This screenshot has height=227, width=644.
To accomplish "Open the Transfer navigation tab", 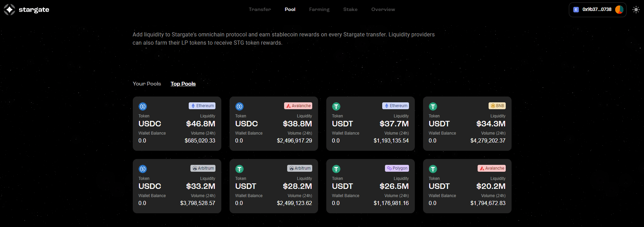I will coord(260,10).
